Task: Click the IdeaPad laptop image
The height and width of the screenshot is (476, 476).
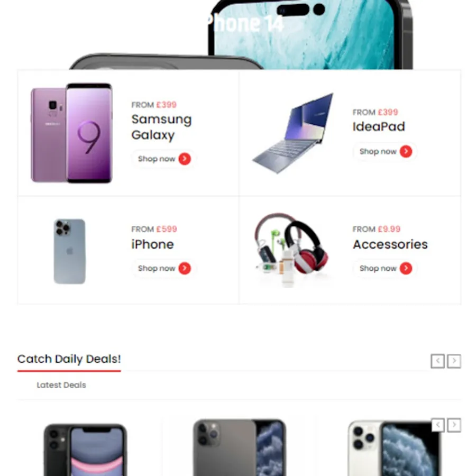Action: (x=293, y=134)
